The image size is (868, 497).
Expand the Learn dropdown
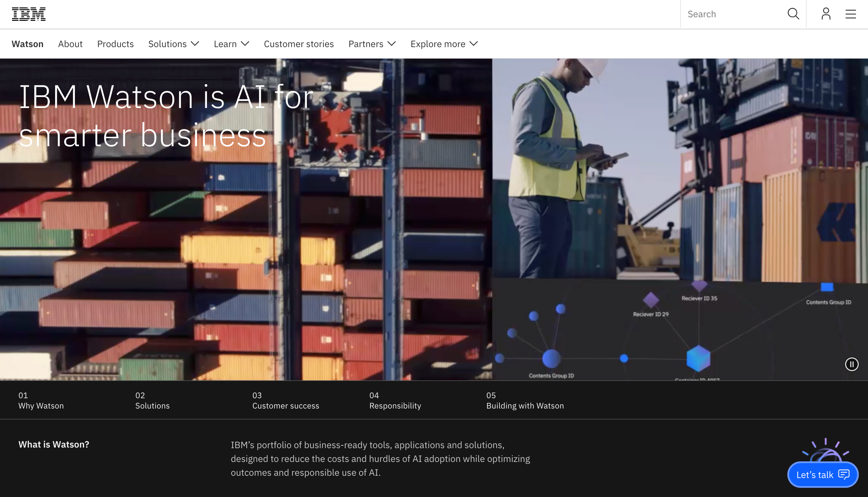[232, 44]
